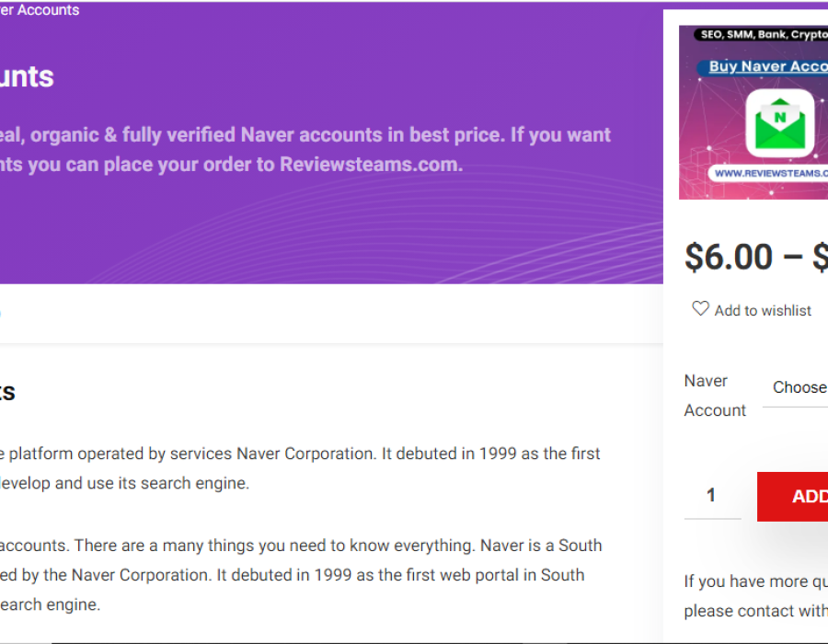This screenshot has height=644, width=828.
Task: Click 'develop and use its search engine.' text
Action: point(124,483)
